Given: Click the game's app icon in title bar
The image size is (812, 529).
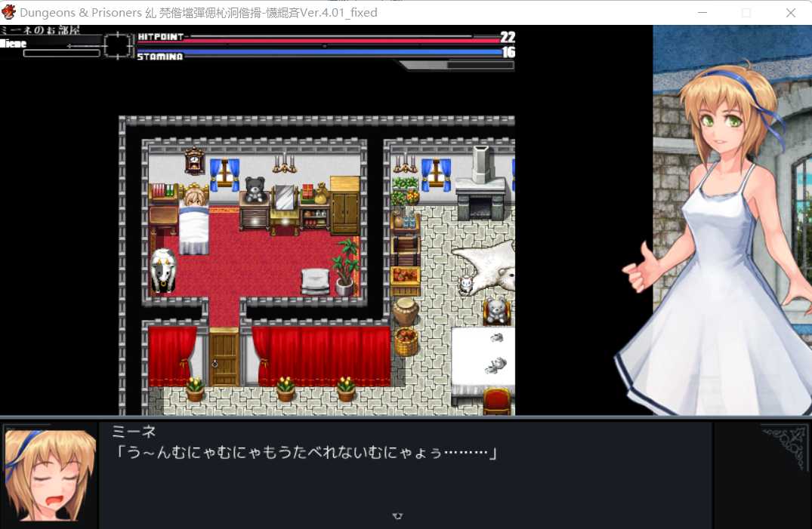Looking at the screenshot, I should [x=9, y=12].
